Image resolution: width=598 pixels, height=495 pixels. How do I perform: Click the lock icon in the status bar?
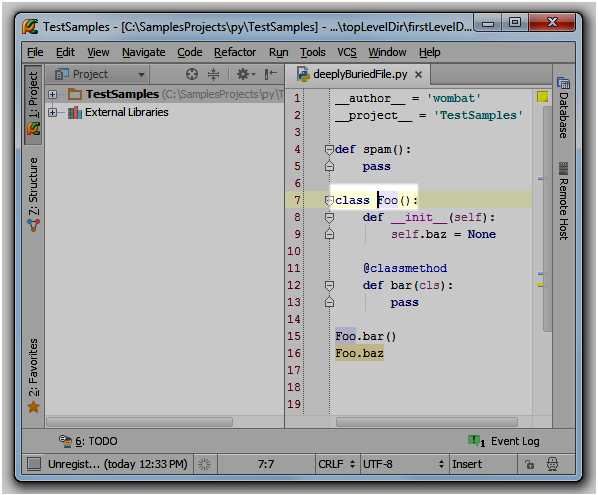[x=529, y=464]
